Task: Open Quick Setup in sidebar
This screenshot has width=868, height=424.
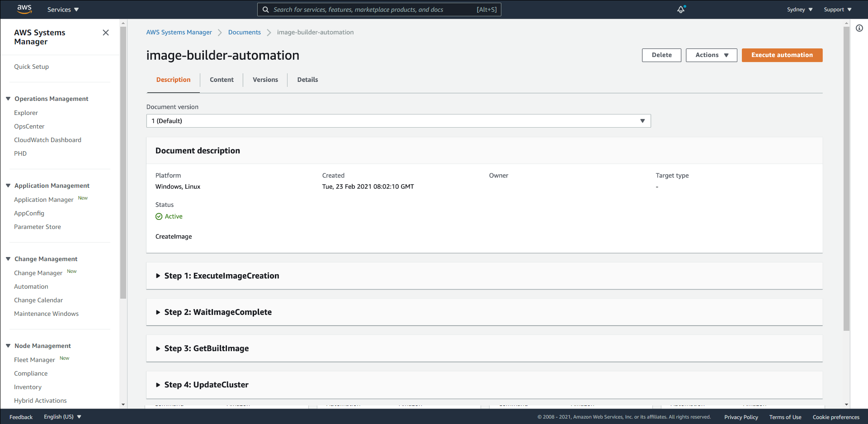Action: pos(31,67)
